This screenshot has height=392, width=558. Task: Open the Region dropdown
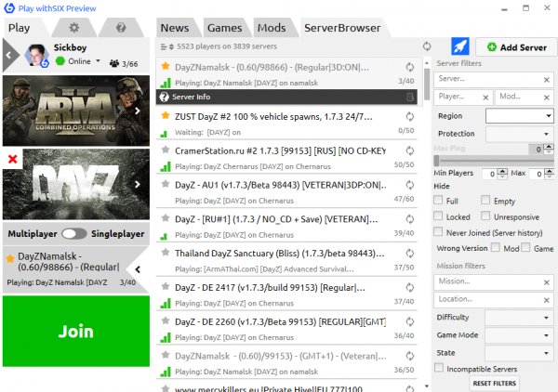[520, 116]
